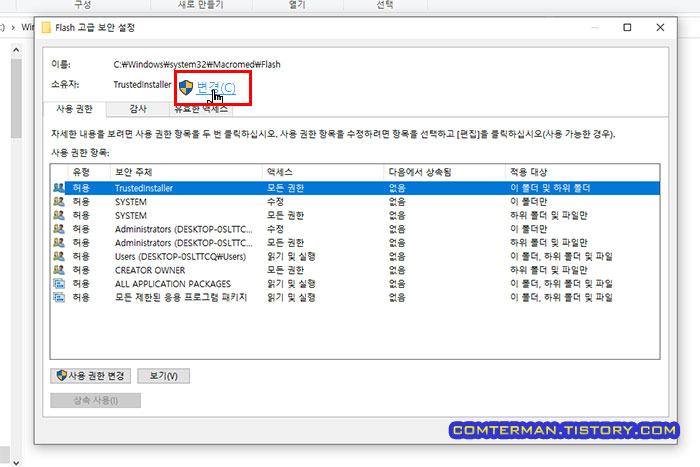This screenshot has height=467, width=700.
Task: Maximize the Flash 고급 보안 설정 window
Action: click(x=627, y=28)
